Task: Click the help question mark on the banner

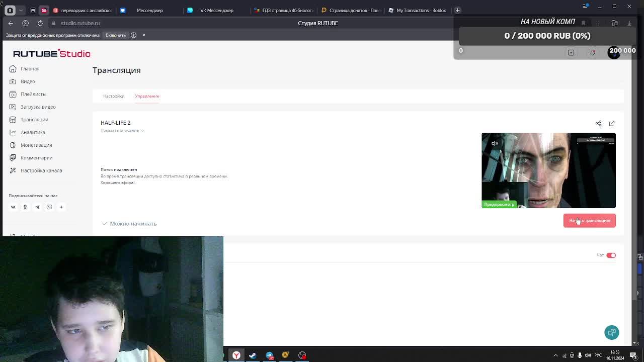Action: pos(133,35)
